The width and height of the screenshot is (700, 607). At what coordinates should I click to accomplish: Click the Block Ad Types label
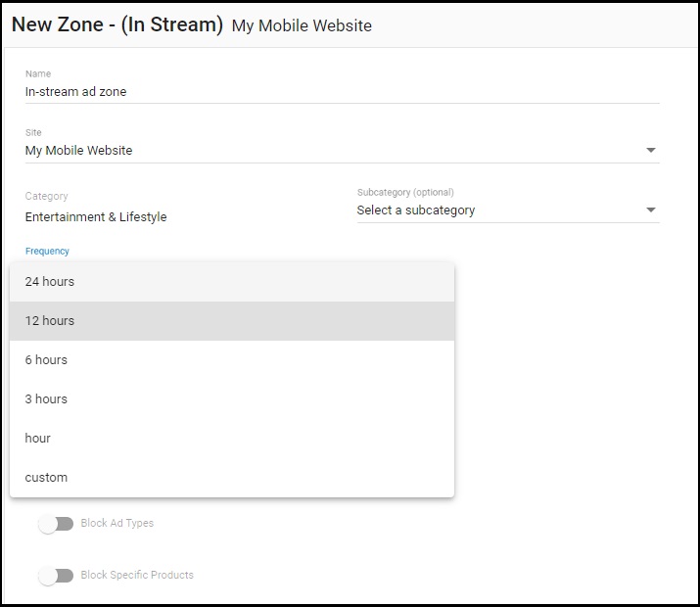[117, 523]
